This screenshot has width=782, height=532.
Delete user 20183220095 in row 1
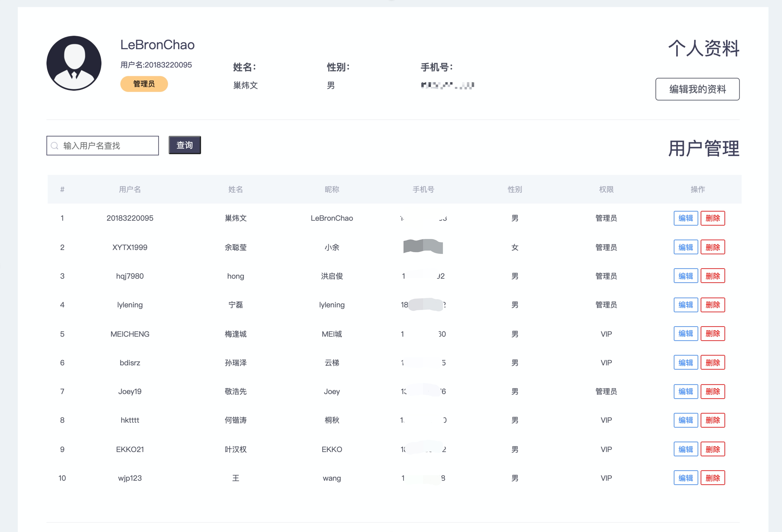pos(713,218)
